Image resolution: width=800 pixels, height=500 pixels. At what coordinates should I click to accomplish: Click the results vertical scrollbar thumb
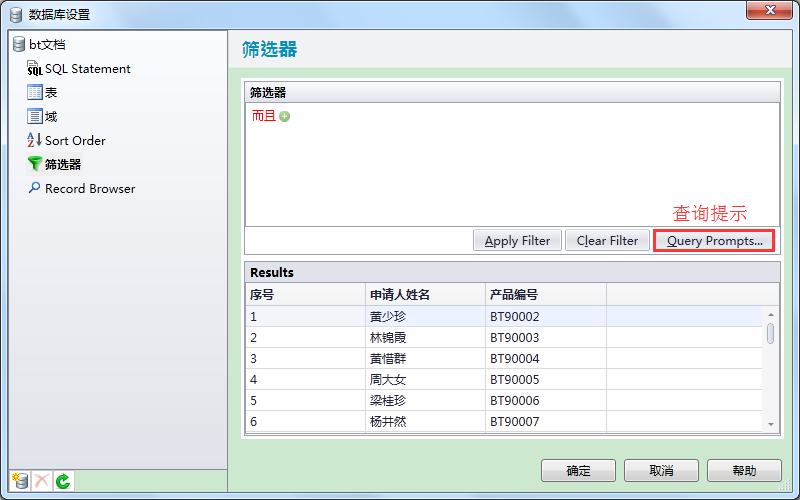[771, 334]
